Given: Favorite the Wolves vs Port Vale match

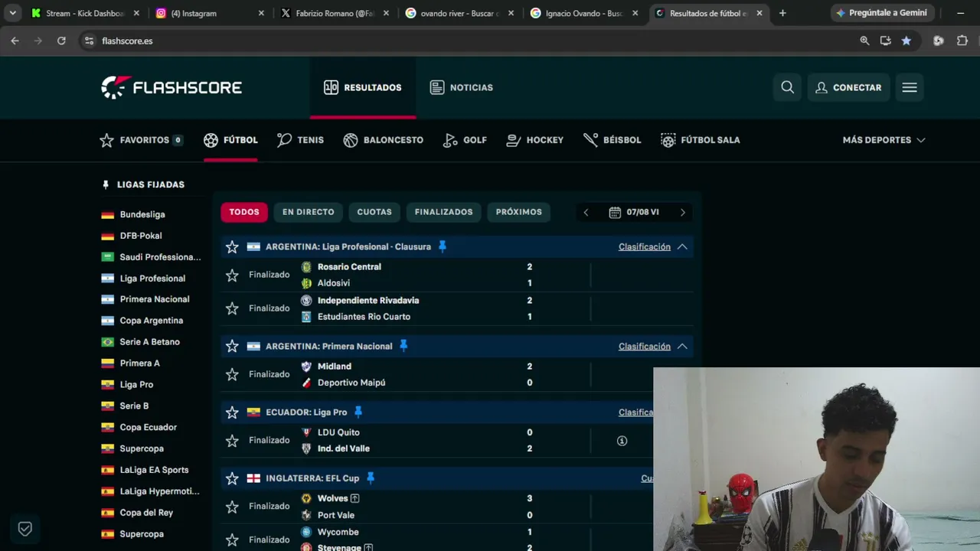Looking at the screenshot, I should [x=232, y=507].
